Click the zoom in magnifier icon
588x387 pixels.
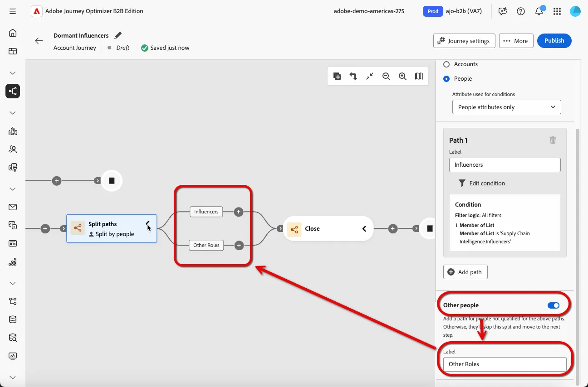point(402,76)
